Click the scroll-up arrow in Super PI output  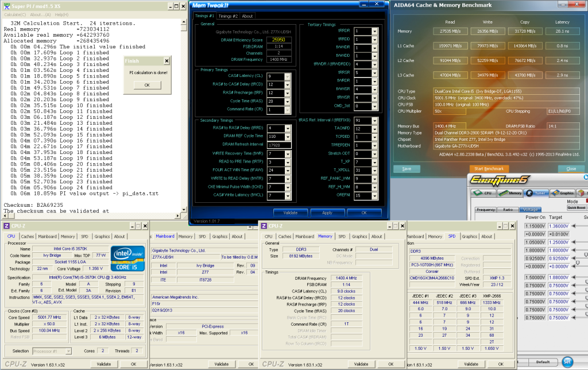tap(184, 22)
